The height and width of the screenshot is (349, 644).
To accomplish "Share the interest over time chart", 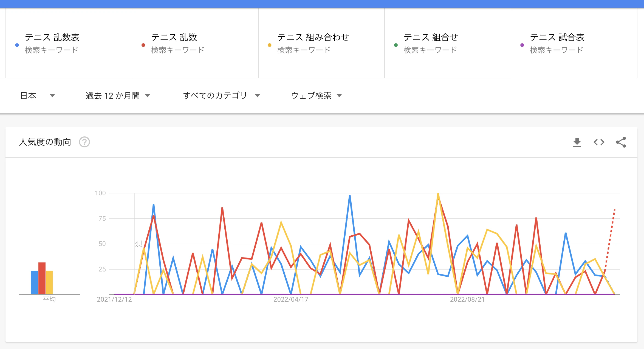I will tap(621, 142).
